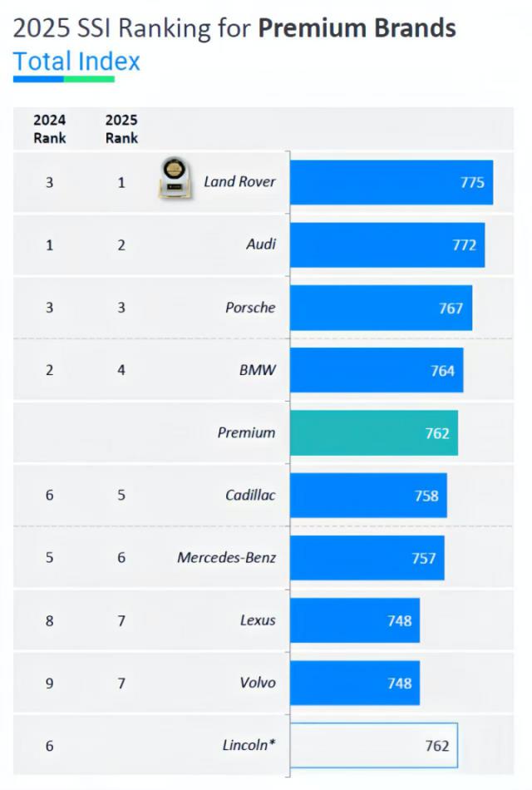532x790 pixels.
Task: Click the 2025 Rank column header
Action: point(121,129)
